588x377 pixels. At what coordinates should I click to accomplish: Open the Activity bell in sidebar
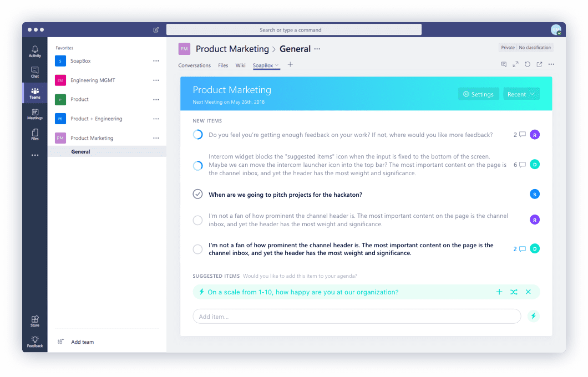35,52
